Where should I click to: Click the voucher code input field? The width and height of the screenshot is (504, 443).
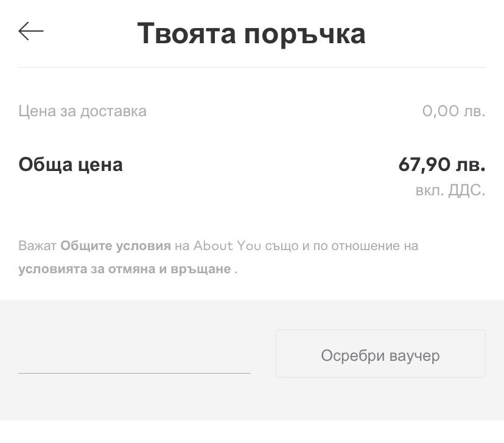tap(134, 356)
